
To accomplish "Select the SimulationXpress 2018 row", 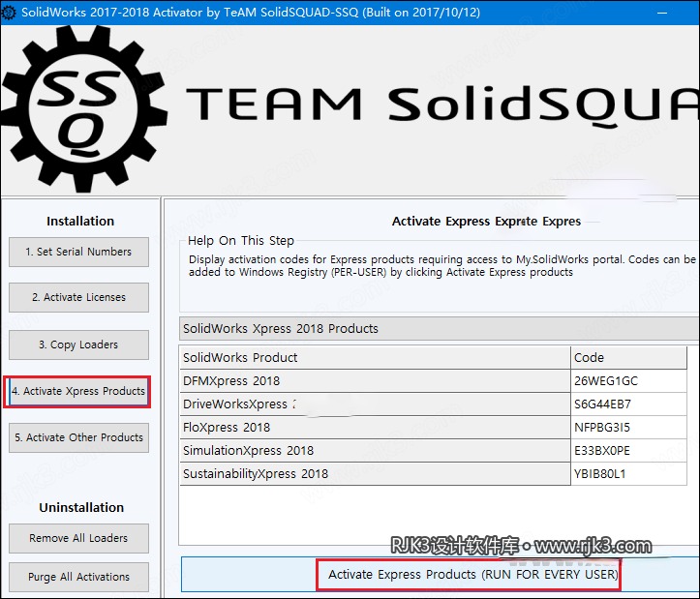I will pos(433,450).
